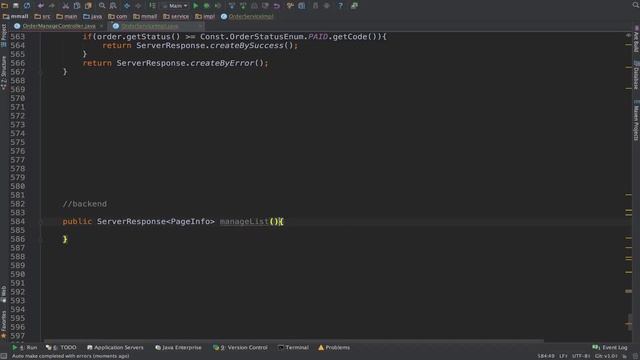The image size is (640, 360).
Task: Click the cursor position 584:49 indicator
Action: pyautogui.click(x=546, y=356)
